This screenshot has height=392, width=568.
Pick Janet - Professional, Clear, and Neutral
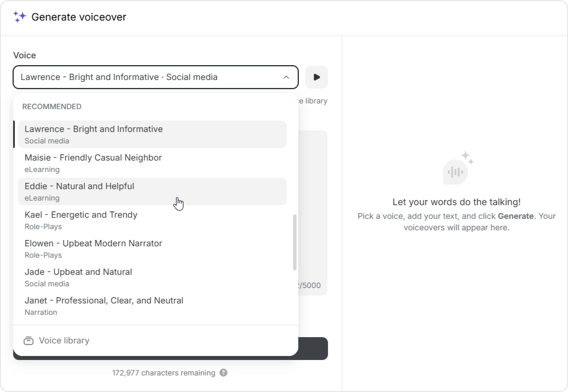click(152, 306)
